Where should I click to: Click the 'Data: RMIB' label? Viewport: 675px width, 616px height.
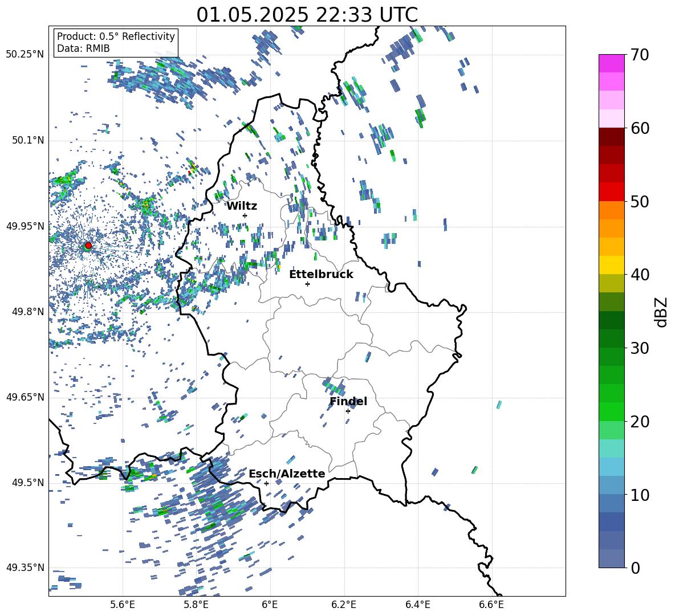pyautogui.click(x=83, y=48)
